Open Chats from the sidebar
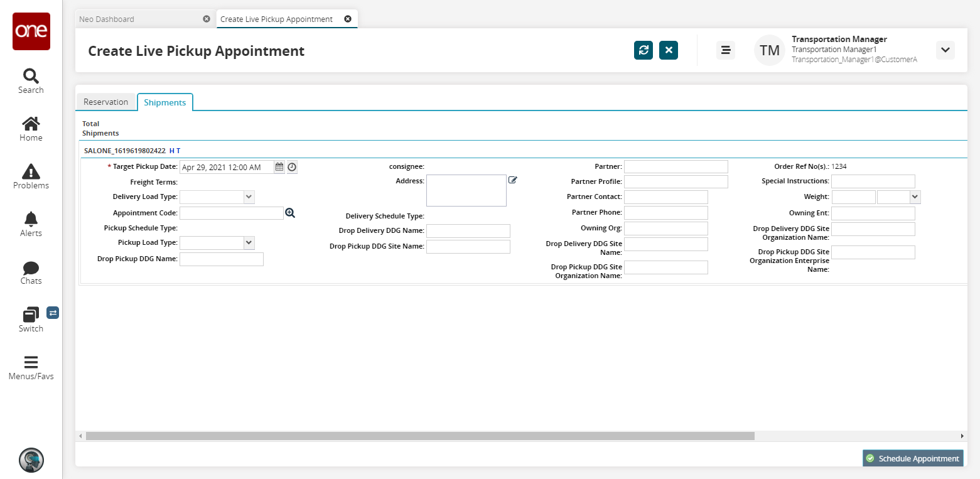Viewport: 980px width, 479px height. (x=31, y=272)
